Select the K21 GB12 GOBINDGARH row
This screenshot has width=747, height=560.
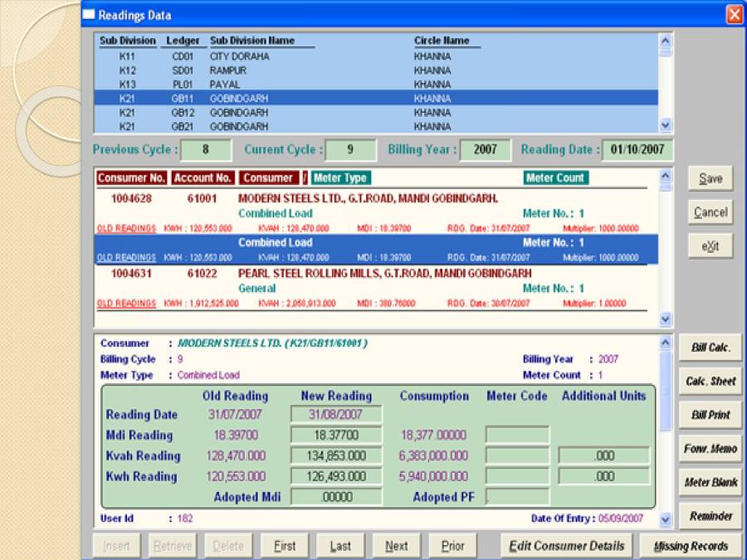(249, 112)
